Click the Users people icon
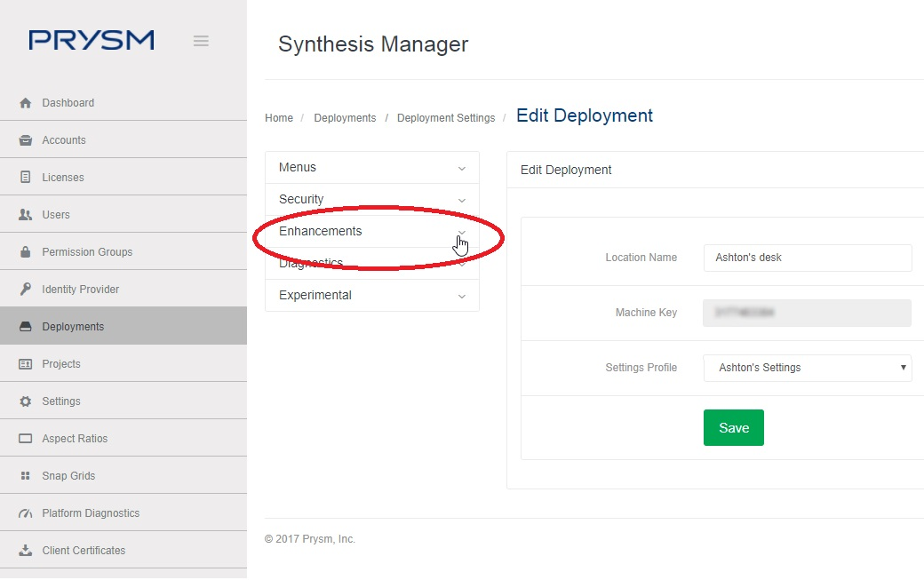The height and width of the screenshot is (580, 924). pos(26,214)
